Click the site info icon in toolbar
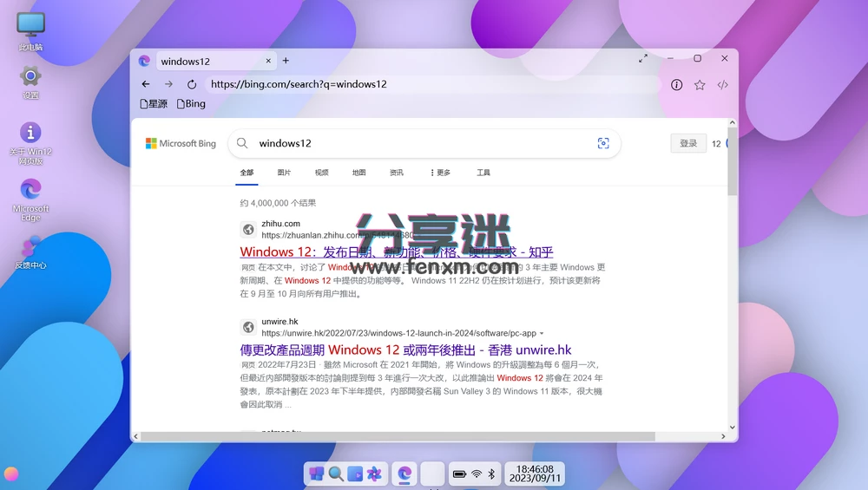 click(677, 85)
